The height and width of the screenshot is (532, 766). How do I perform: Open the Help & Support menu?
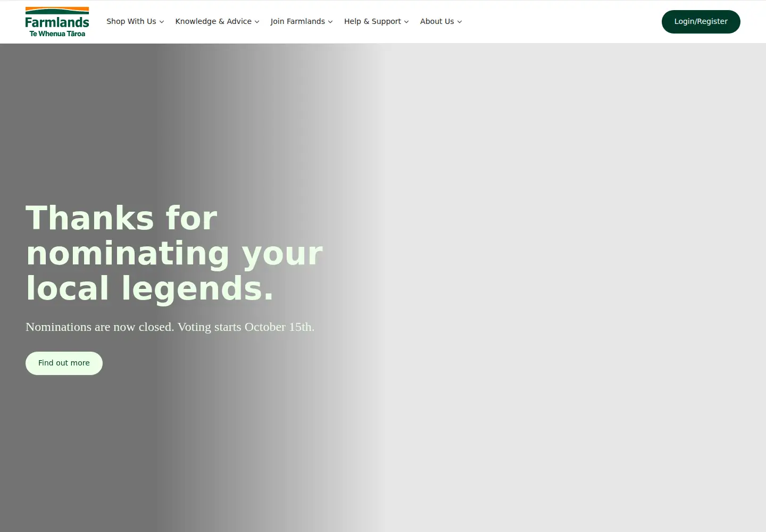(376, 21)
